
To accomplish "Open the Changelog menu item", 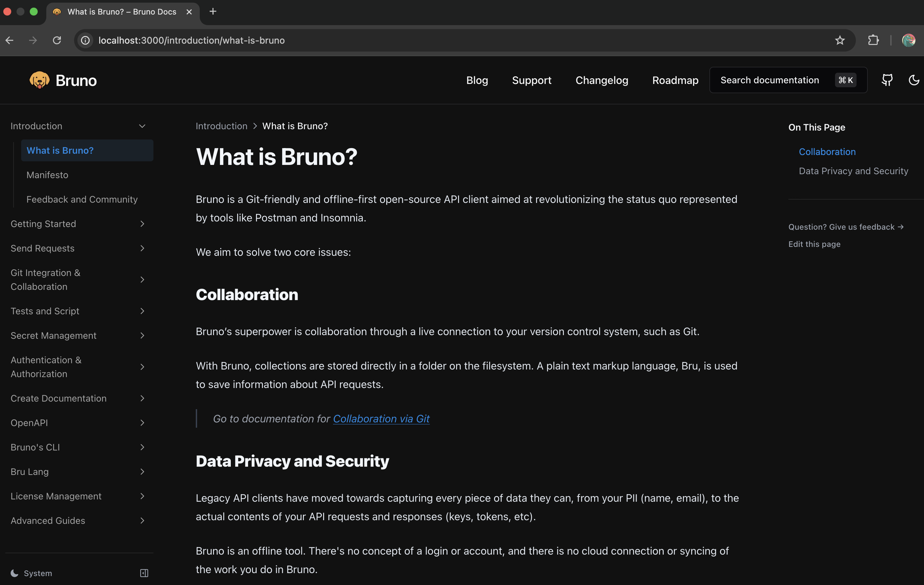I will (x=602, y=80).
